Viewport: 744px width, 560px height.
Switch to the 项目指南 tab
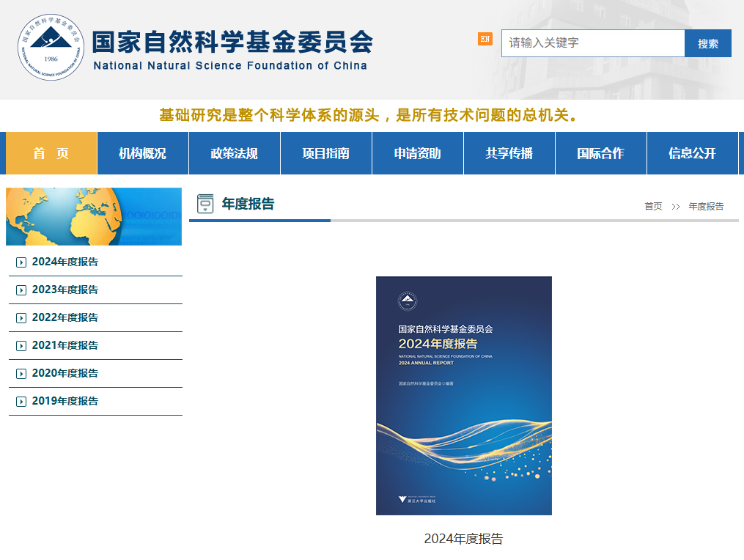coord(325,152)
